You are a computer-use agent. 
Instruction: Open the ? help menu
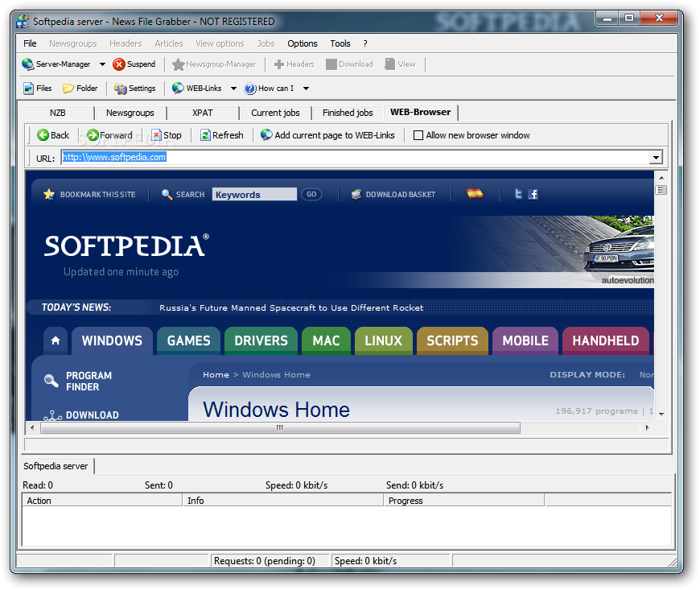point(365,43)
